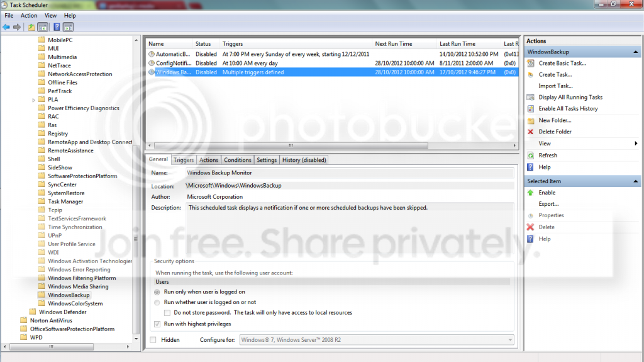Image resolution: width=644 pixels, height=362 pixels.
Task: Expand the PLA folder tree node
Action: point(34,100)
